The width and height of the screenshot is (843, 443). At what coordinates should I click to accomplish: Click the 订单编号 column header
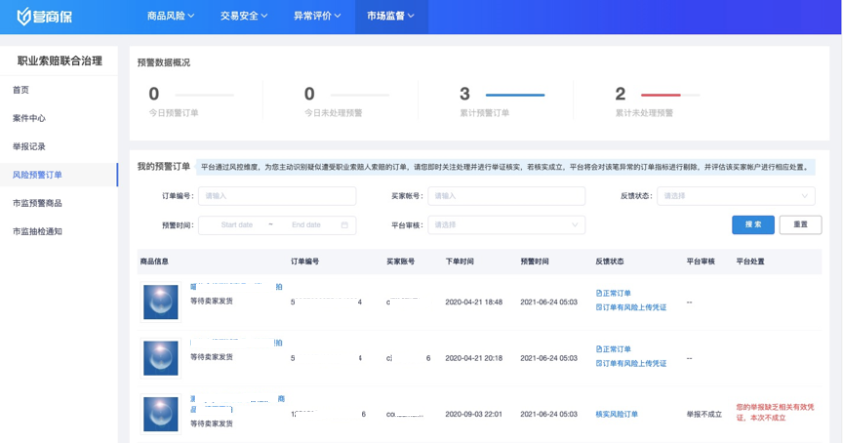[305, 261]
